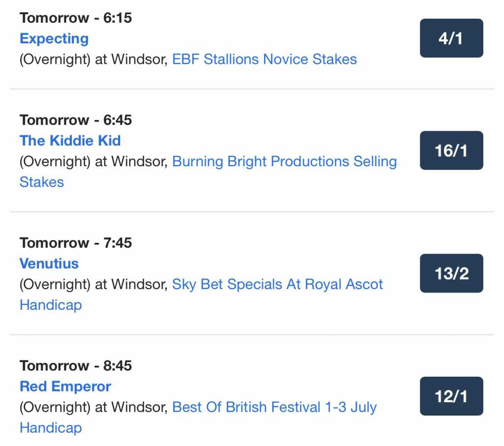The height and width of the screenshot is (446, 504).
Task: Tap the 13/2 odds button for Venutius
Action: 451,273
